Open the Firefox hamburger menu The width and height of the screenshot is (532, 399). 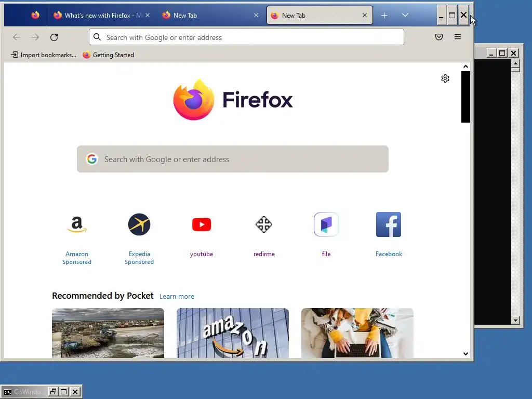[458, 37]
